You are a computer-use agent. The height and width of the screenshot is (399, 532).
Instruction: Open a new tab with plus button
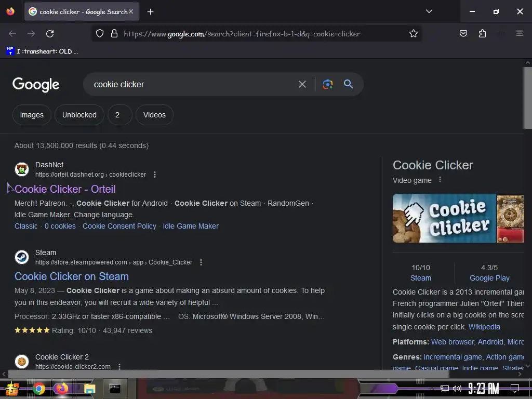[150, 12]
